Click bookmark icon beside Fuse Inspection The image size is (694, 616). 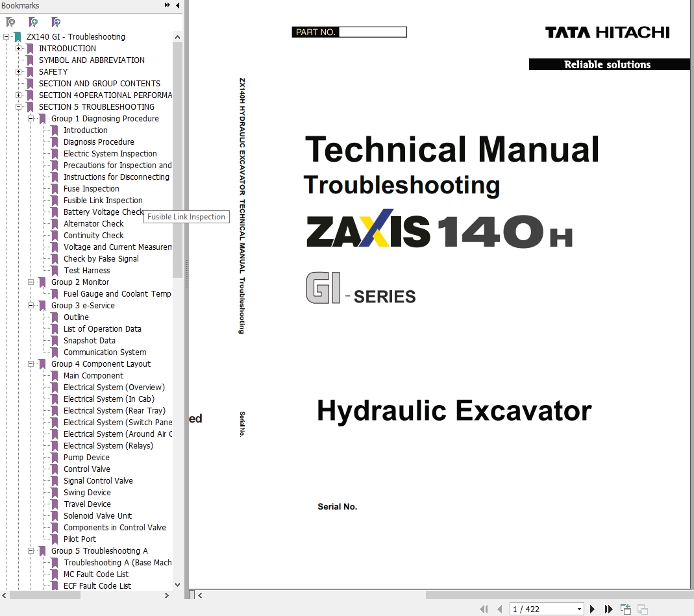coord(55,188)
